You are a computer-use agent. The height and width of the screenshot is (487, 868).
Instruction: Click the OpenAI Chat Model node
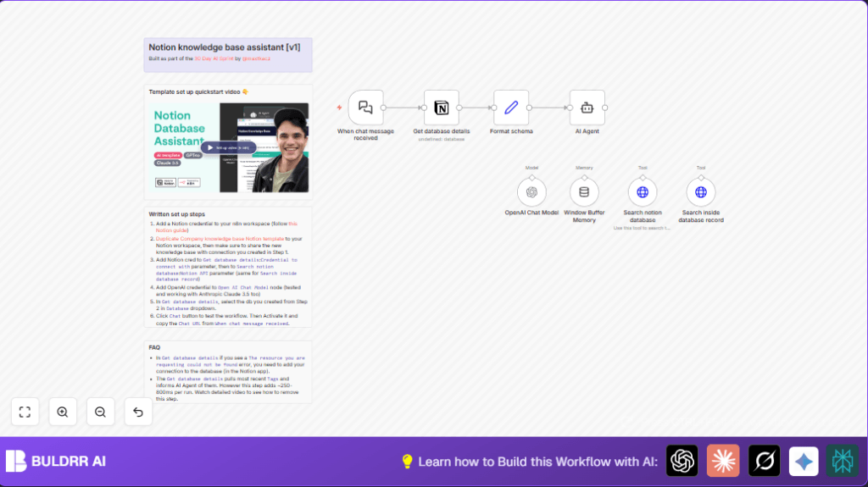(531, 191)
